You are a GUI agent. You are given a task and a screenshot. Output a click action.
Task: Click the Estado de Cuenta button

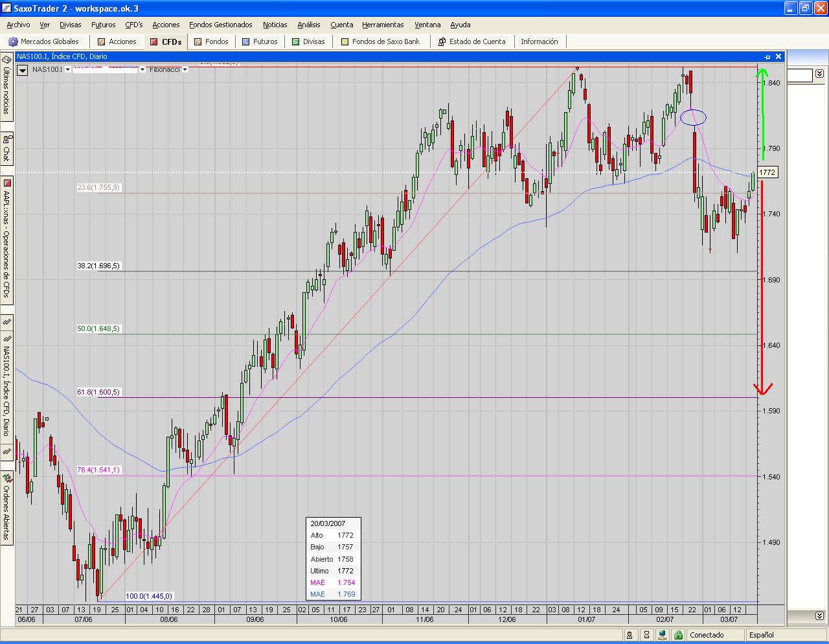pos(471,41)
